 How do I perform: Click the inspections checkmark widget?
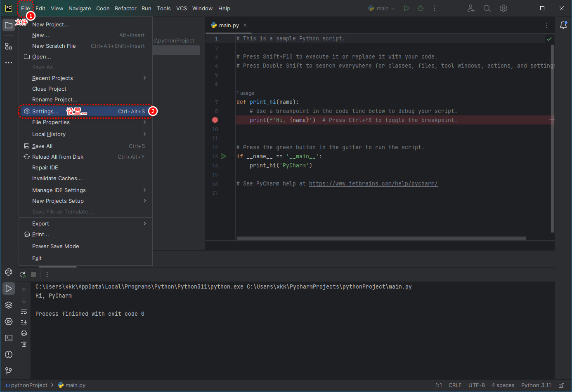[x=549, y=39]
